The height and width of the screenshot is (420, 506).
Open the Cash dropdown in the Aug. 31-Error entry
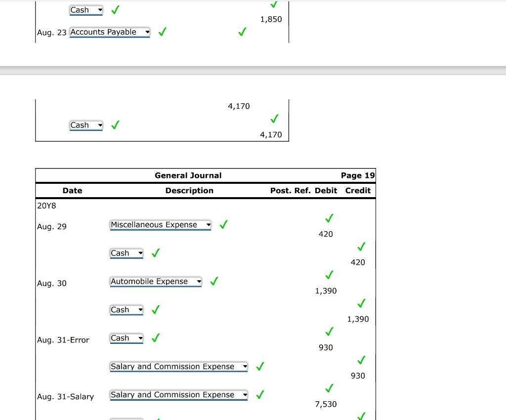click(x=126, y=338)
